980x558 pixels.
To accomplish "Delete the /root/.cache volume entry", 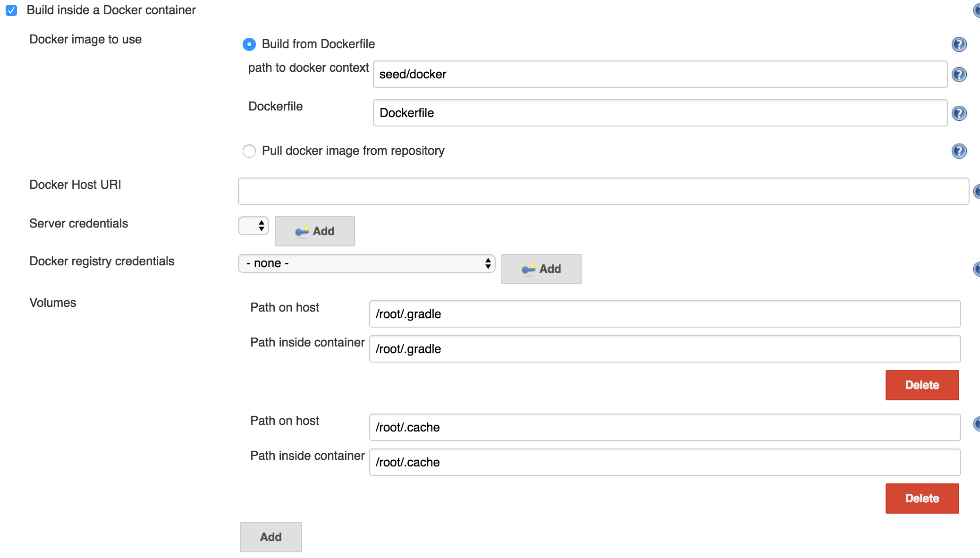I will tap(921, 499).
